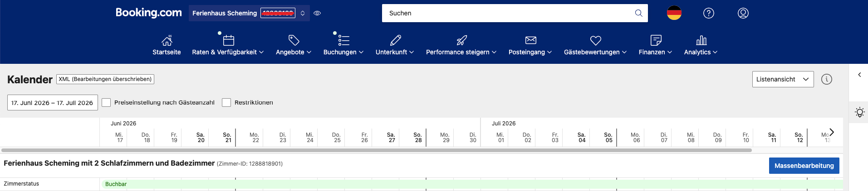The height and width of the screenshot is (191, 868).
Task: Open the Listenansicht view dropdown
Action: click(783, 79)
